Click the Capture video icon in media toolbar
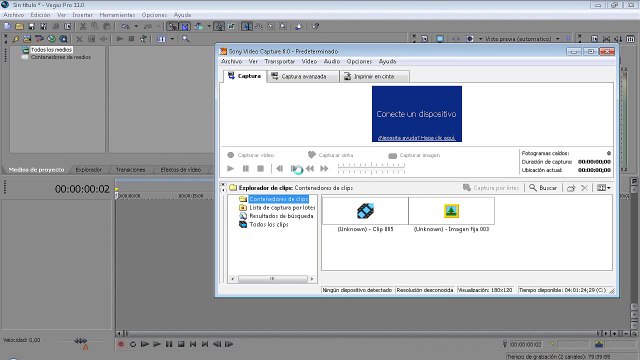Viewport: 640px width, 360px height. pos(39,39)
